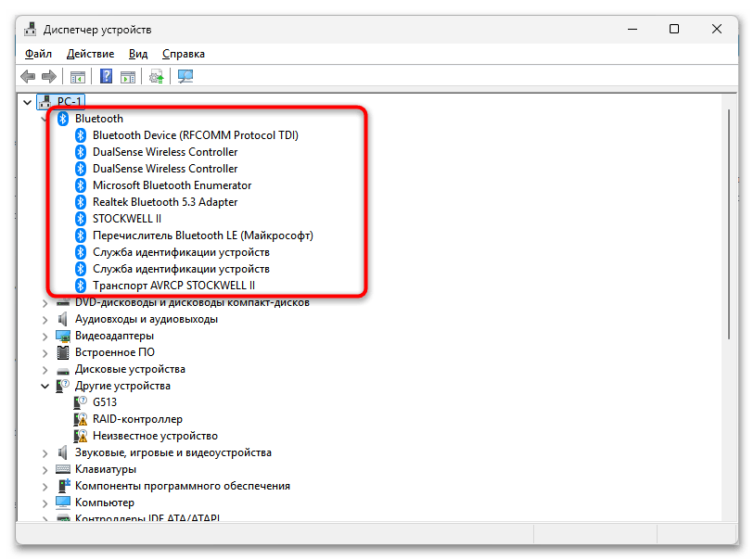Select Неизвестное устройство text
754x560 pixels.
pos(155,436)
